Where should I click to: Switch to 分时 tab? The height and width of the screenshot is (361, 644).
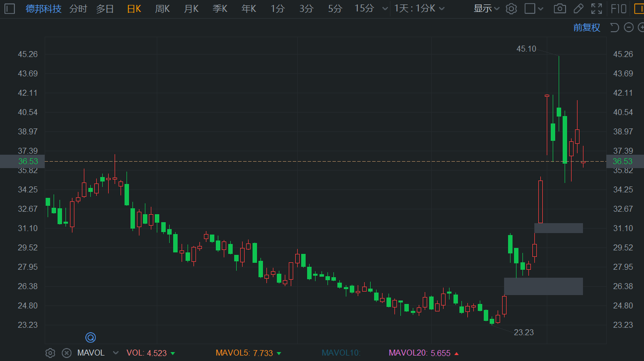coord(78,8)
